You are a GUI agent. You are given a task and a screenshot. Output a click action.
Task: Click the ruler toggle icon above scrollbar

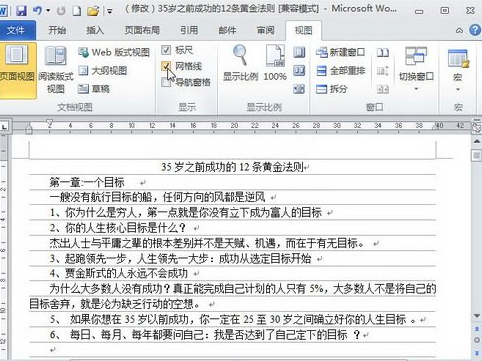pos(477,127)
